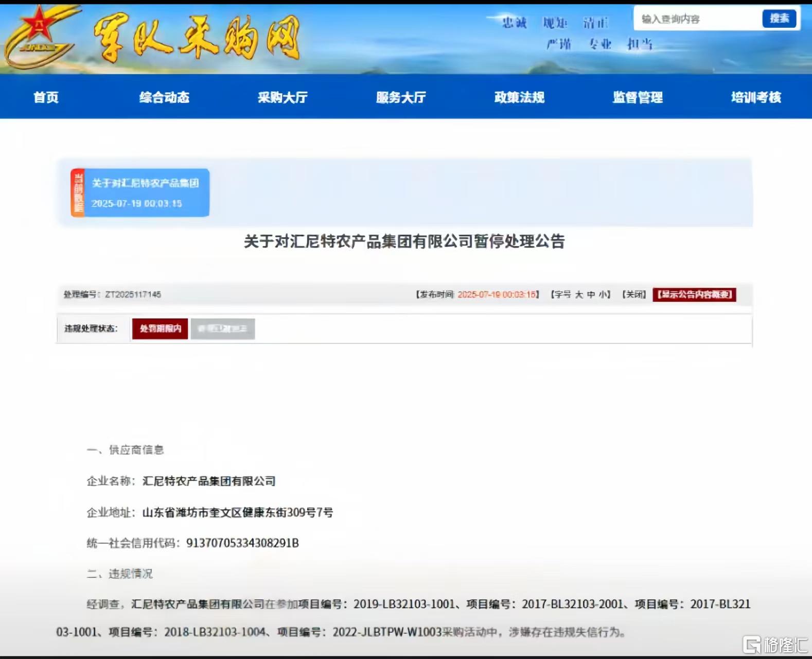The image size is (812, 659).
Task: Select the 处罚期限内 status tab
Action: 160,328
